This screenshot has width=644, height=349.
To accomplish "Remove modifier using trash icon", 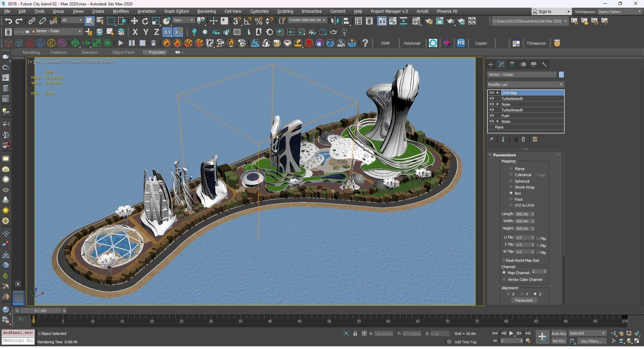I will [x=523, y=139].
